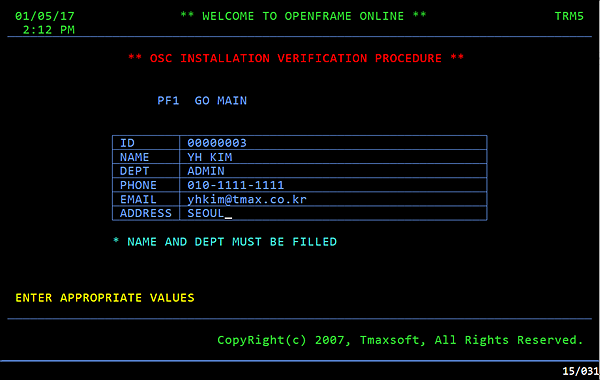Click the PF1 GO MAIN text
Image resolution: width=600 pixels, height=380 pixels.
(x=202, y=101)
